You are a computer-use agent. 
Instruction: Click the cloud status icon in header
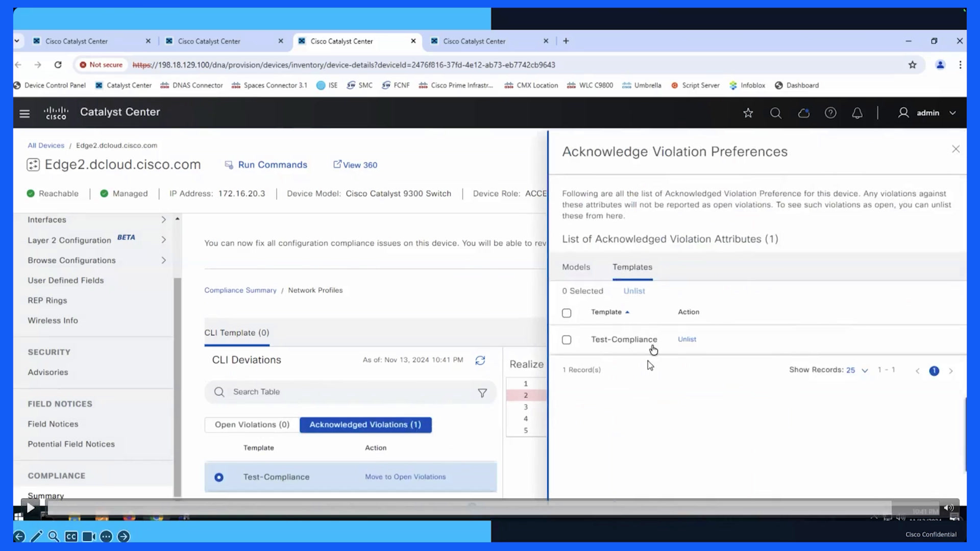804,113
